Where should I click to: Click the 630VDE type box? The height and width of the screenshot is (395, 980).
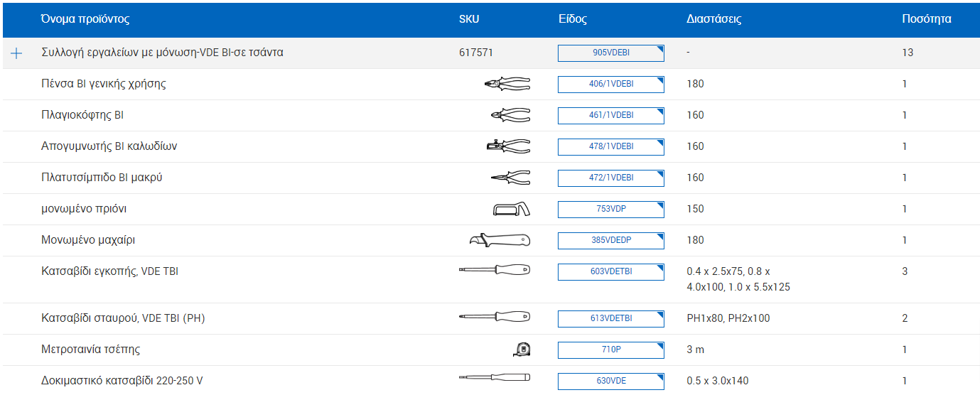click(x=610, y=381)
